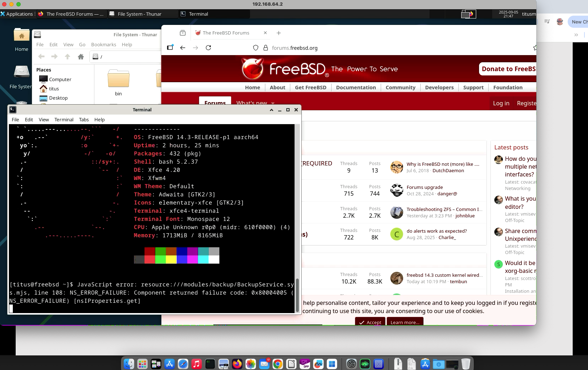Open Firefox's tab overview button
This screenshot has width=588, height=370.
[x=183, y=33]
